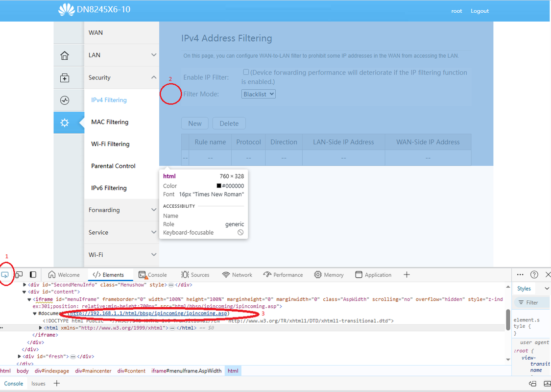Collapse the div content node
Screen dimensions: 551x392
coord(24,292)
